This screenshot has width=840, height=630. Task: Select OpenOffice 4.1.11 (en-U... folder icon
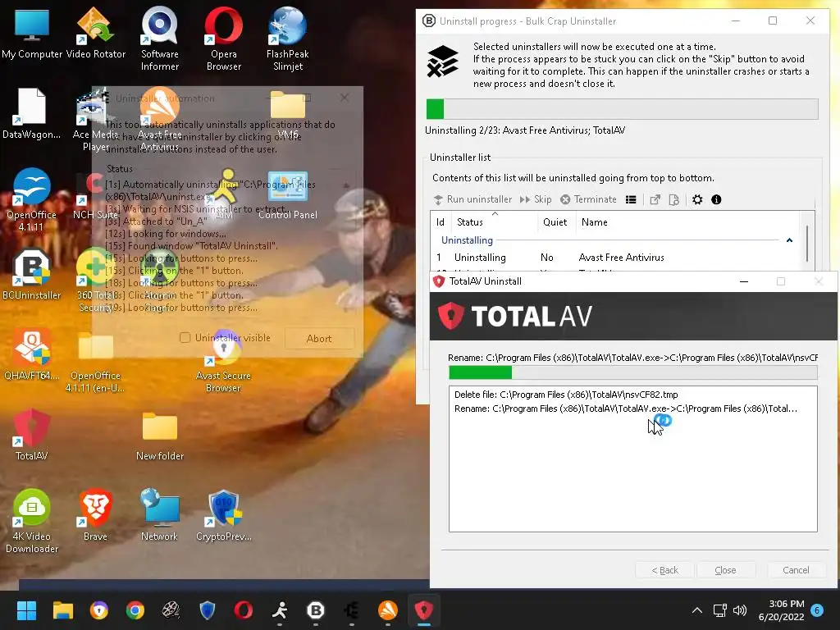coord(95,362)
